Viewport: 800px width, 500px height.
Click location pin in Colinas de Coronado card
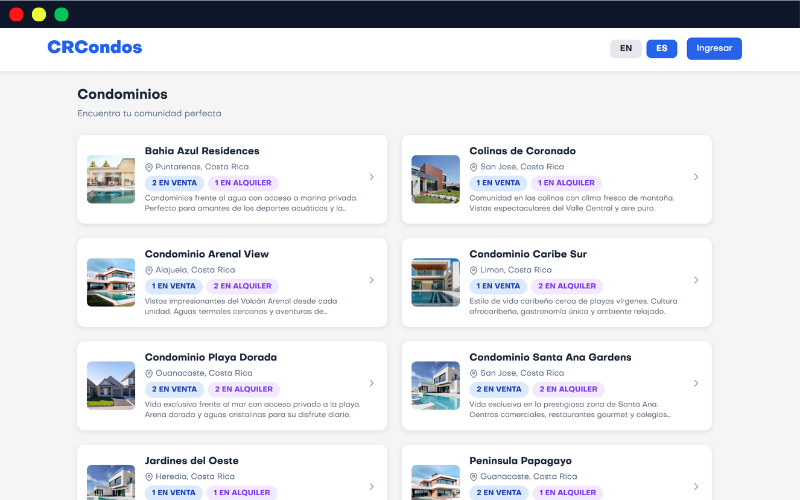click(473, 167)
